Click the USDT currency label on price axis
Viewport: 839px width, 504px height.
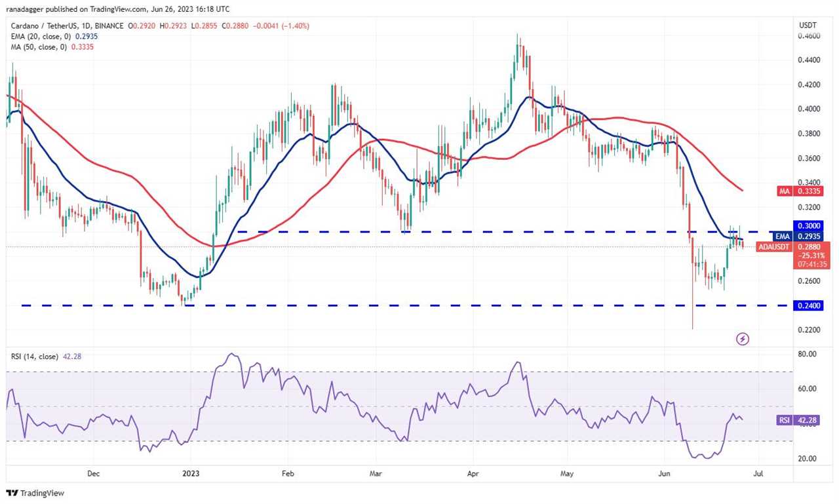click(x=807, y=25)
